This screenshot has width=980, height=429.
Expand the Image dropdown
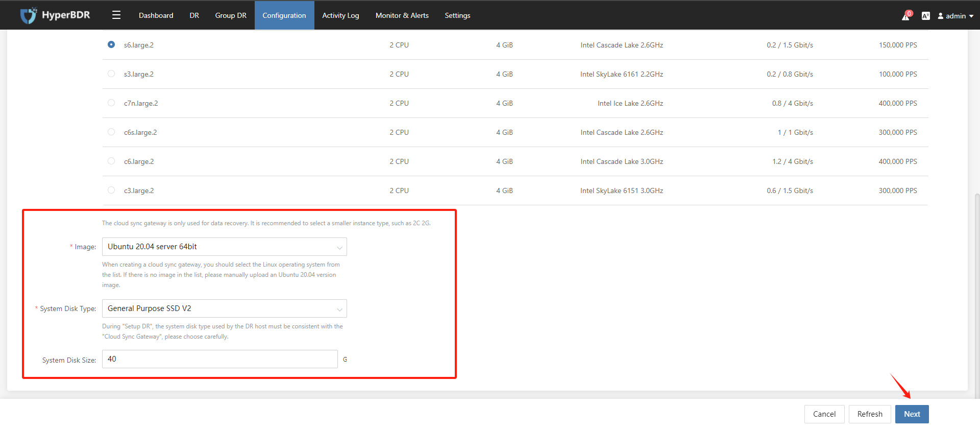click(225, 247)
